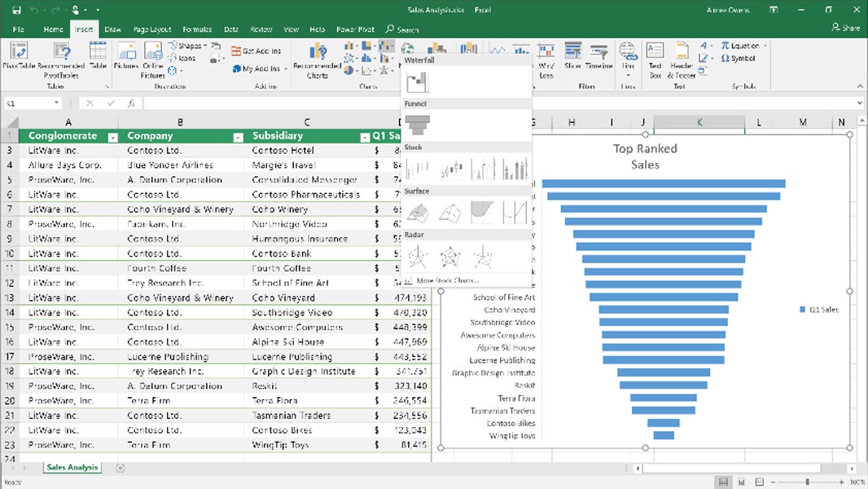Click the Share button
The height and width of the screenshot is (489, 868).
[x=845, y=28]
